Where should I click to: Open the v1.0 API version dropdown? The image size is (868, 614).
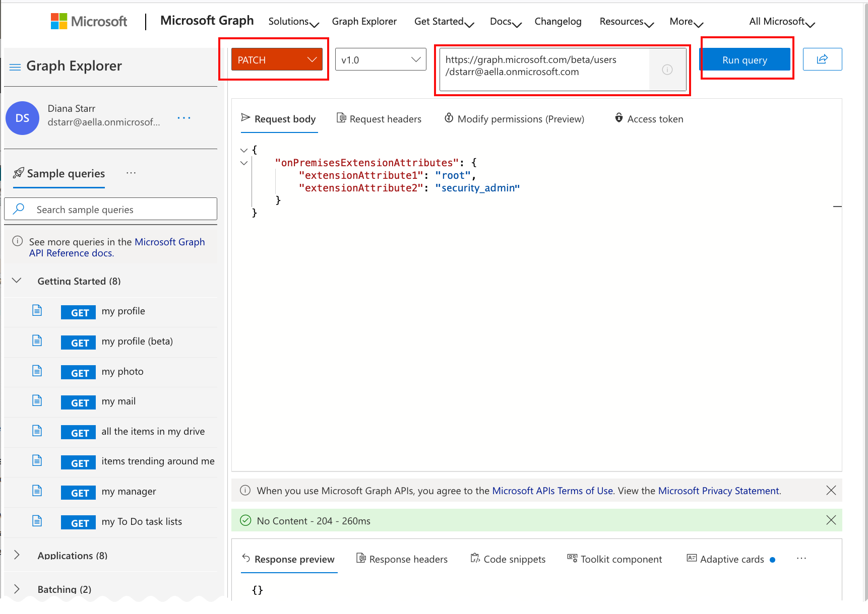[381, 60]
